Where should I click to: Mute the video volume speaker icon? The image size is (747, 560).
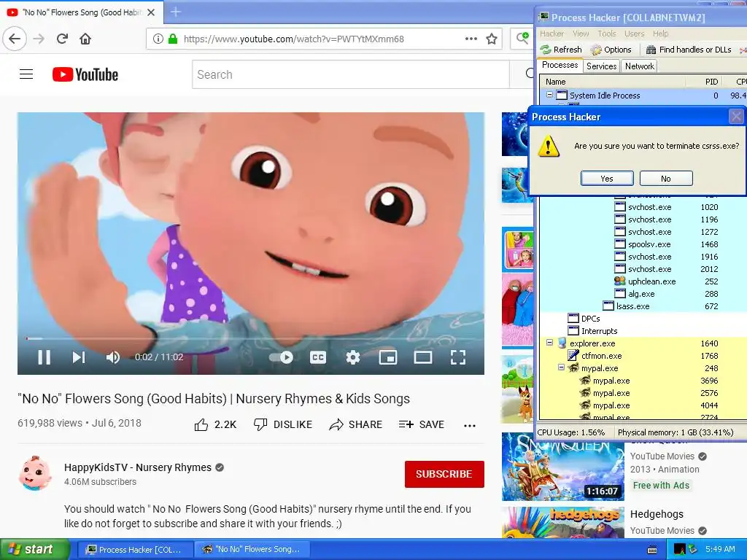pos(113,357)
